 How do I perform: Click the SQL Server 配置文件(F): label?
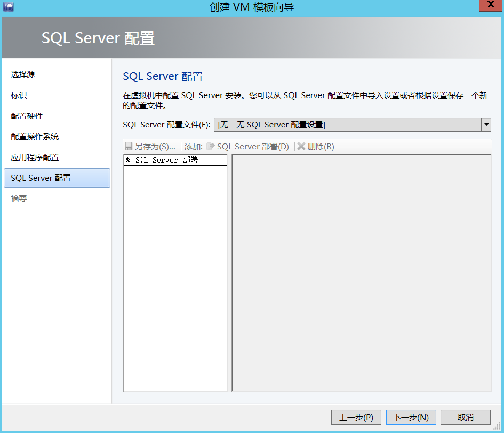tap(166, 125)
